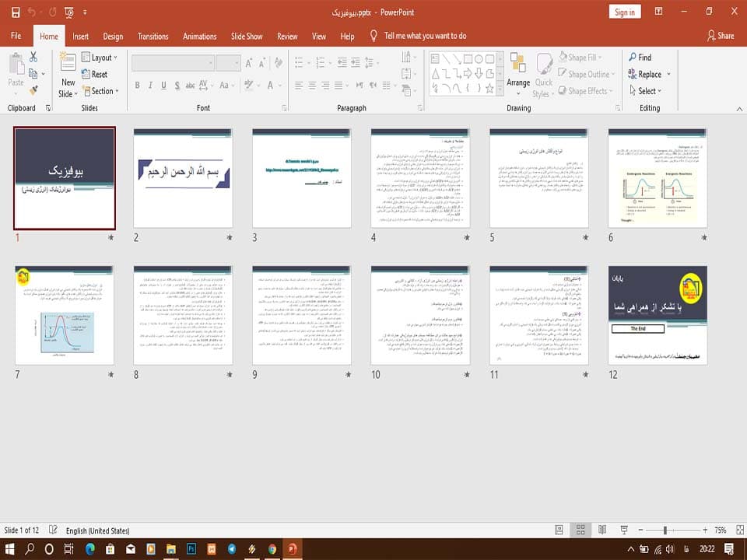The height and width of the screenshot is (560, 747).
Task: Toggle Normal view in status bar
Action: coord(559,530)
